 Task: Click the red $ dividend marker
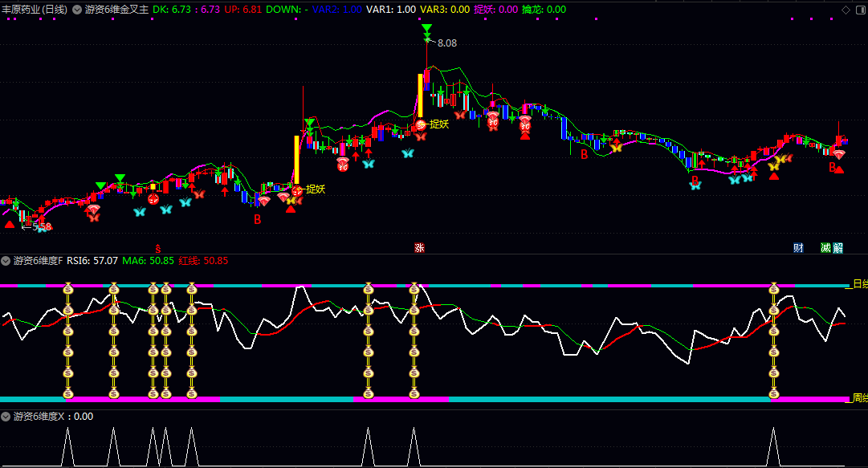click(158, 247)
